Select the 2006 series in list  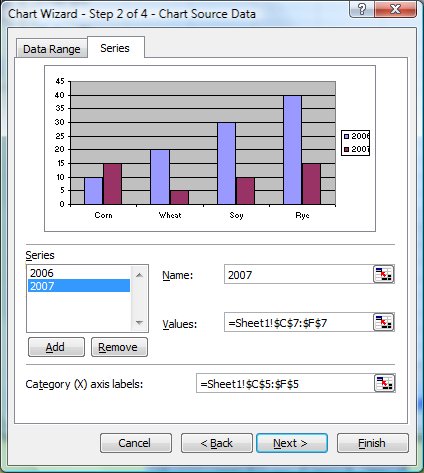79,273
